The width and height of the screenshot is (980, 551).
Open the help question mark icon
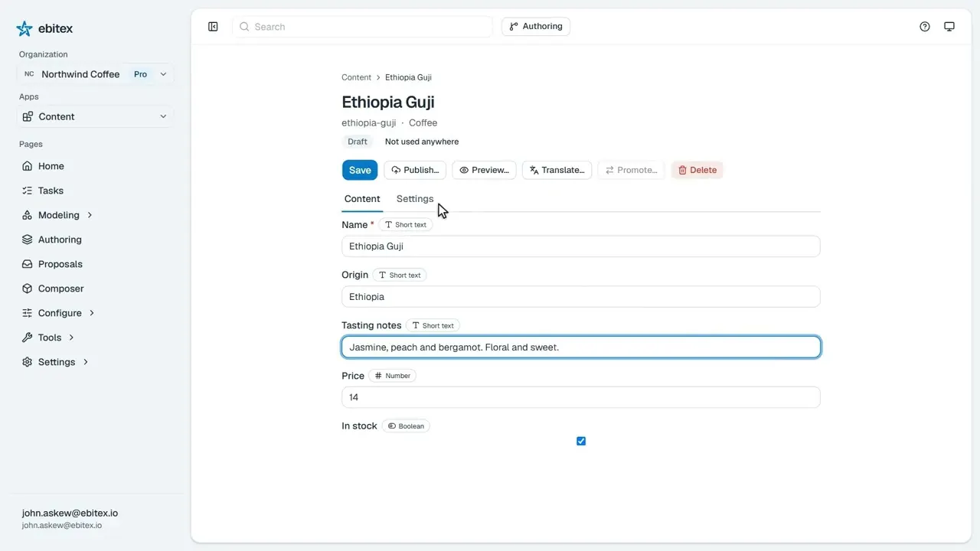tap(925, 27)
